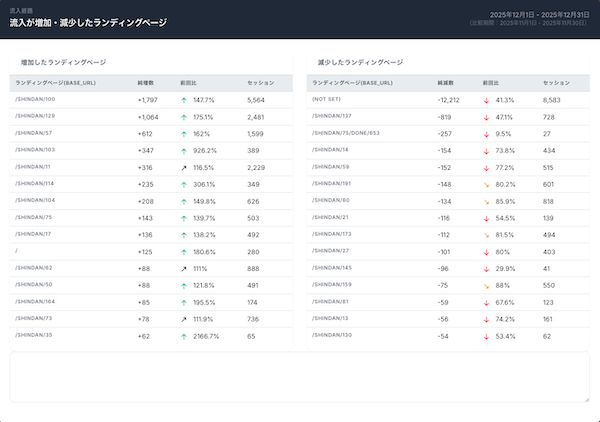
Task: Click 前回比 header in decreased table
Action: tap(490, 82)
